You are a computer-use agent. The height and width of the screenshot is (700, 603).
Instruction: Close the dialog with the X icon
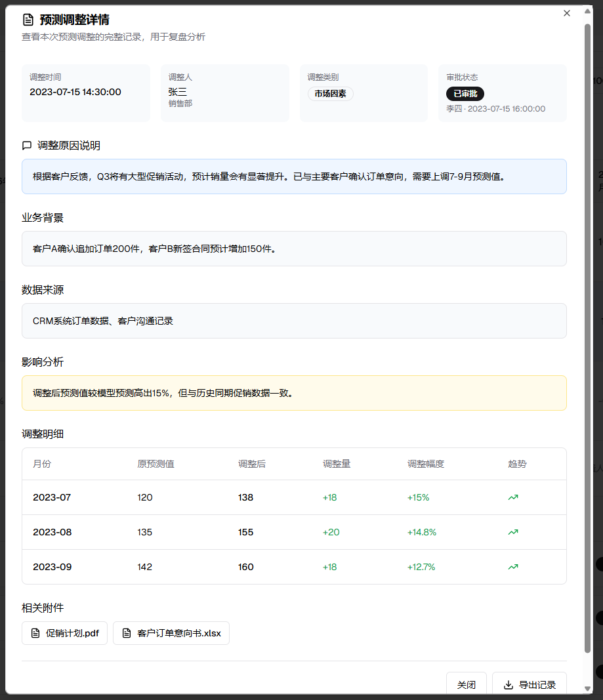pyautogui.click(x=567, y=13)
